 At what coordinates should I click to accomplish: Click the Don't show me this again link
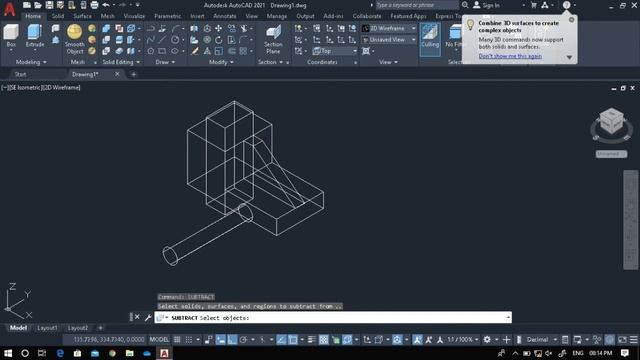click(x=510, y=56)
